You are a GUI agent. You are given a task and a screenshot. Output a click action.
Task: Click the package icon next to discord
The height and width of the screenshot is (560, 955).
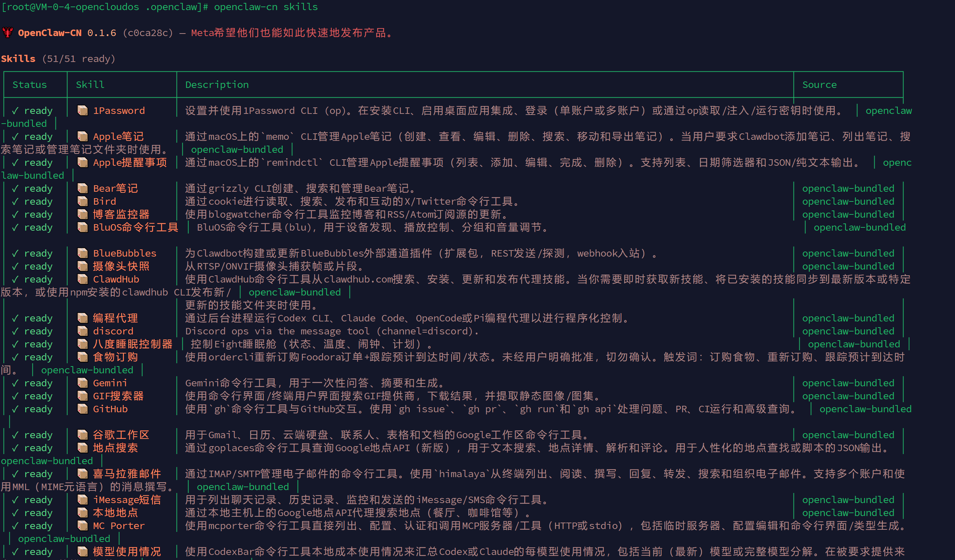[x=82, y=331]
